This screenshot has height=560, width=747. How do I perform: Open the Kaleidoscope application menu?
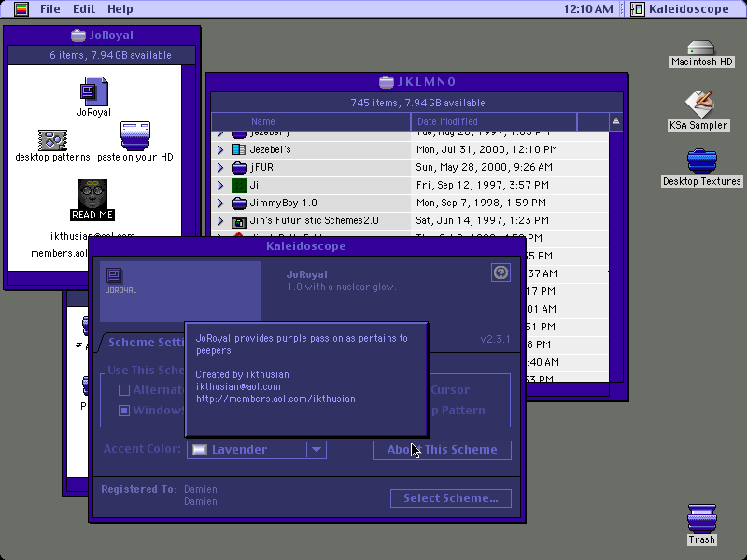click(x=682, y=8)
